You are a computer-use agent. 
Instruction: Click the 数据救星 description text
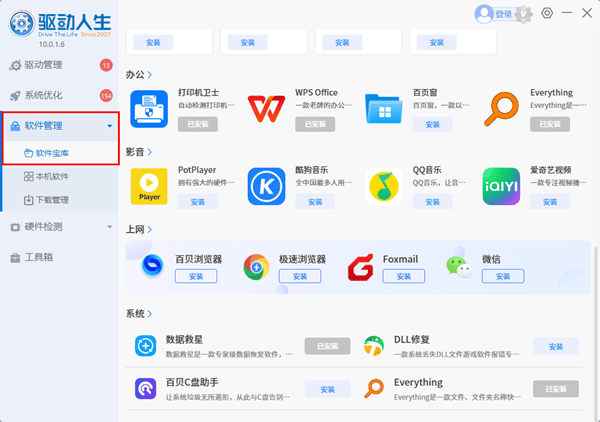[229, 354]
